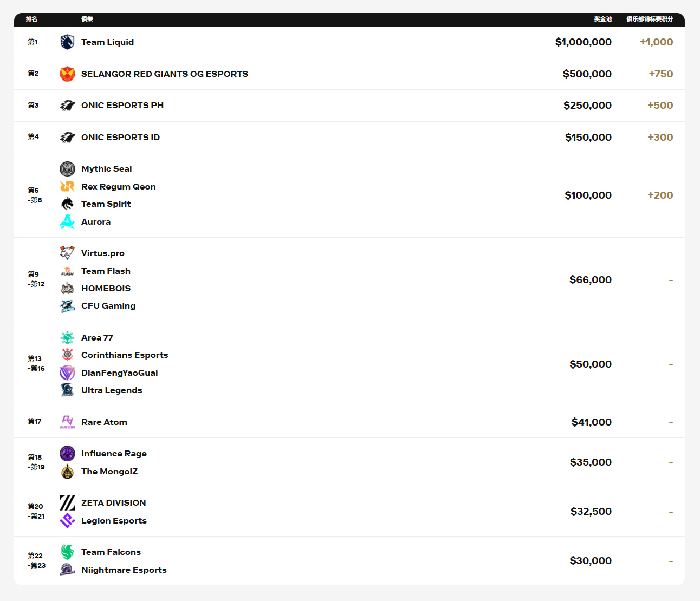
Task: Click the 俱乐部锦标赛积分 column header
Action: [x=650, y=19]
